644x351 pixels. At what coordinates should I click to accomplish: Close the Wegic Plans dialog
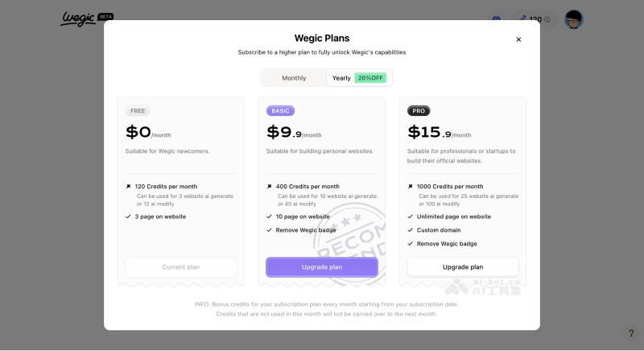point(518,39)
